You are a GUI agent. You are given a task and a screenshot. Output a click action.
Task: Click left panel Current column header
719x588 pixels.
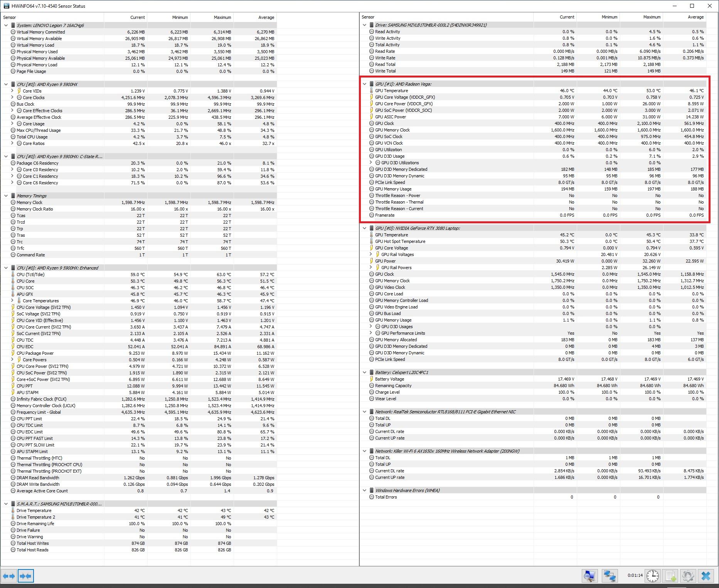tap(126, 17)
